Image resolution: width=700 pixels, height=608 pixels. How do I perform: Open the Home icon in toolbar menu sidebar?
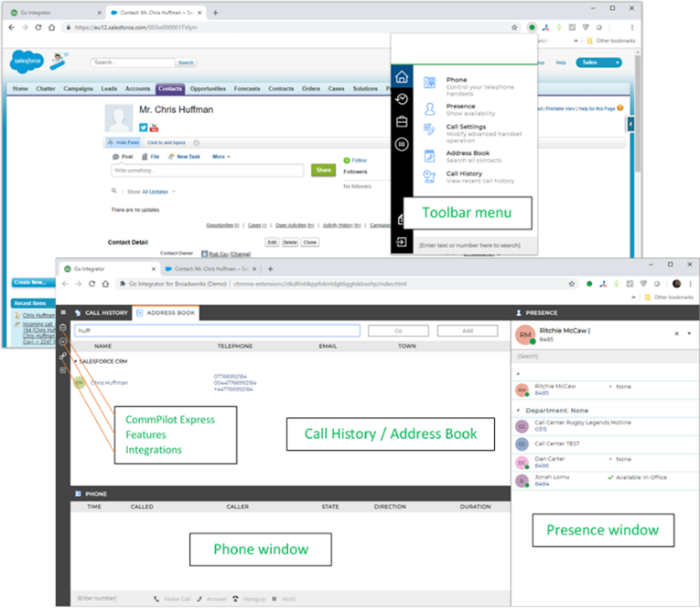click(402, 77)
